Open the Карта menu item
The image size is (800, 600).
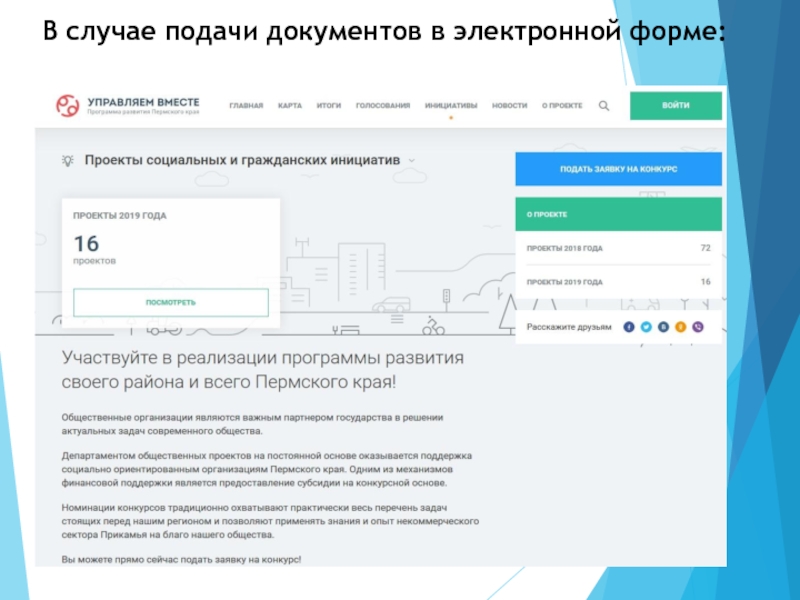pos(290,105)
